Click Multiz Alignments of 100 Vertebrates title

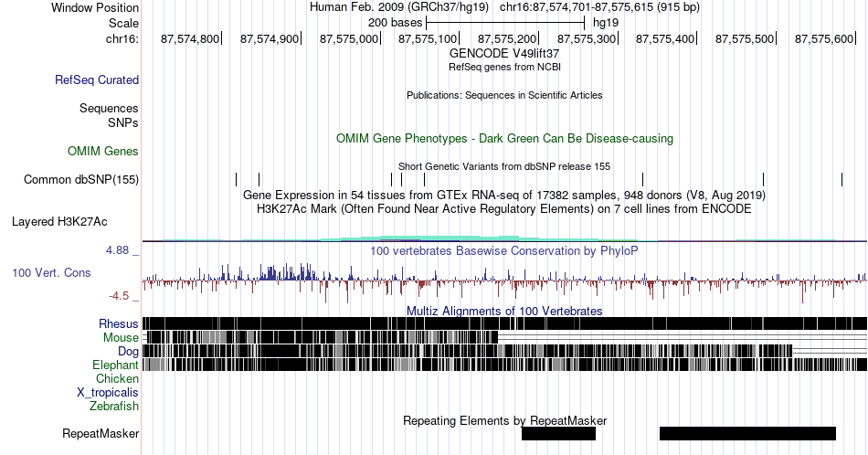pyautogui.click(x=504, y=311)
